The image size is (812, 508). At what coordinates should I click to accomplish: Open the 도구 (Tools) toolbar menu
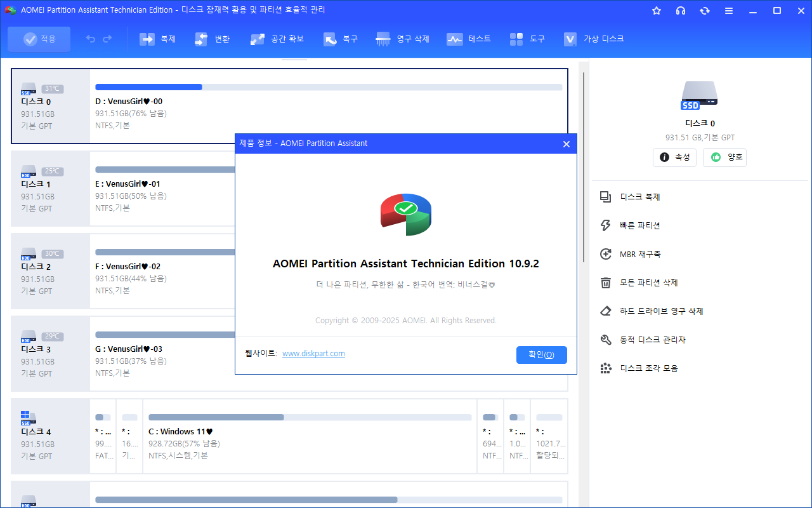[x=527, y=39]
